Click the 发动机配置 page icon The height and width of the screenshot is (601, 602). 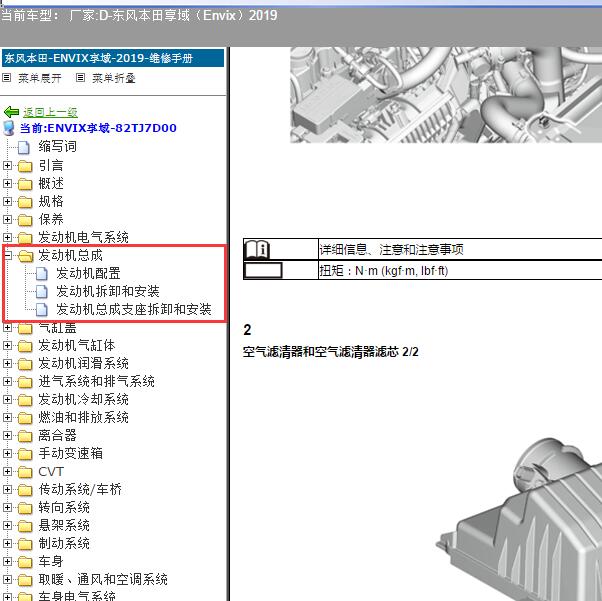pyautogui.click(x=41, y=274)
